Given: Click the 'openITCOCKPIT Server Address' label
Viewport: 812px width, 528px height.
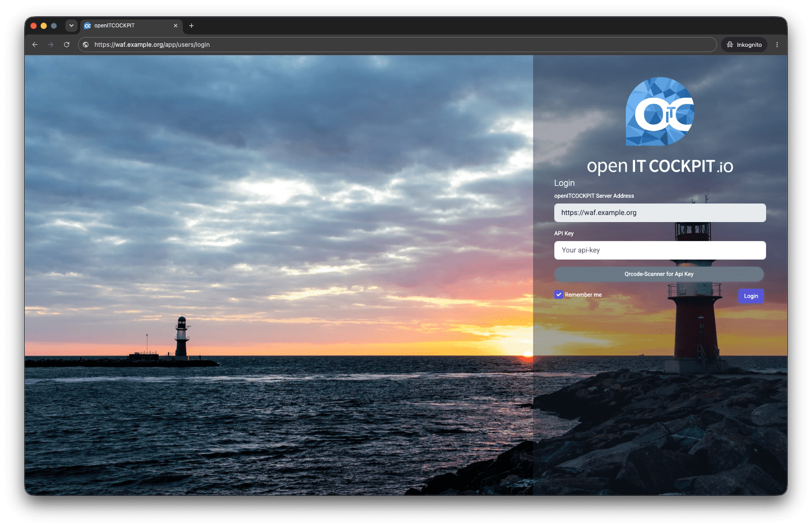Looking at the screenshot, I should (594, 196).
